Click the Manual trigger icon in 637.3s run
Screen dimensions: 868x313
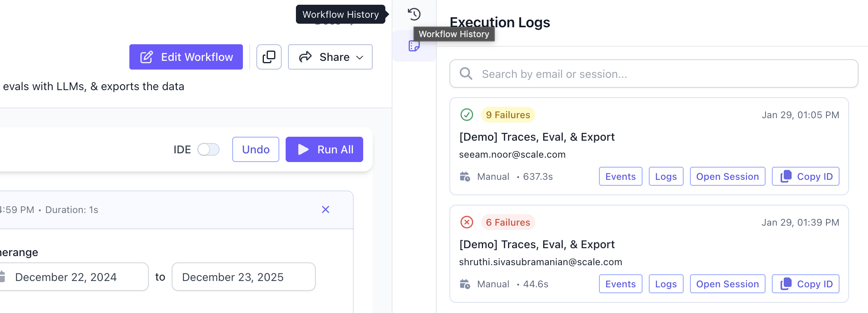pyautogui.click(x=465, y=176)
